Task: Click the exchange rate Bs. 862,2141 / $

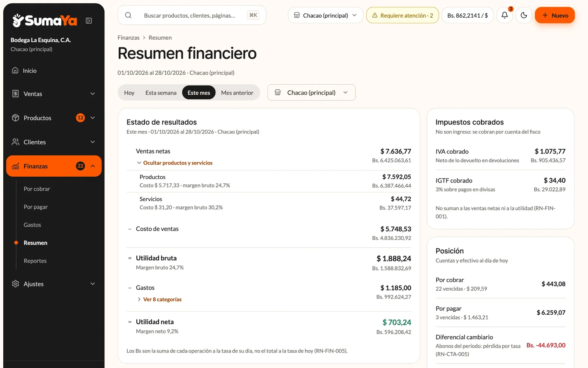Action: click(467, 15)
